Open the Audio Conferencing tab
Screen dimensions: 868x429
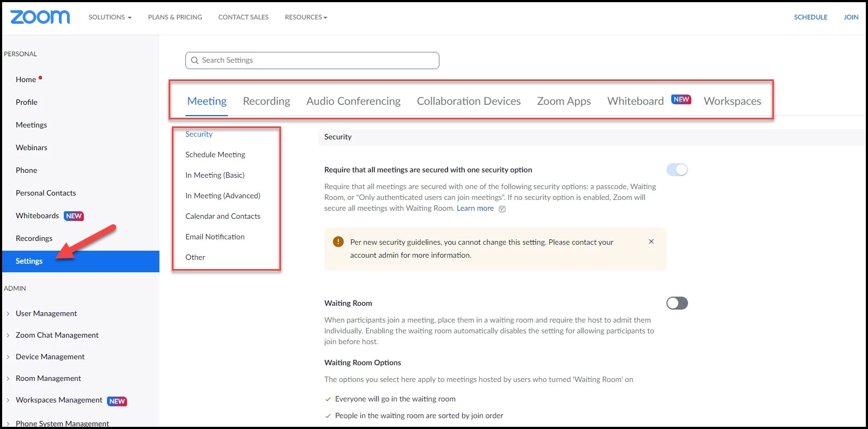[x=353, y=101]
